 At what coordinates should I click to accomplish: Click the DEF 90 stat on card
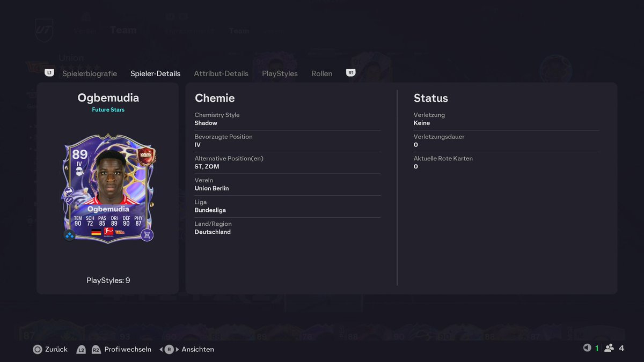click(126, 220)
